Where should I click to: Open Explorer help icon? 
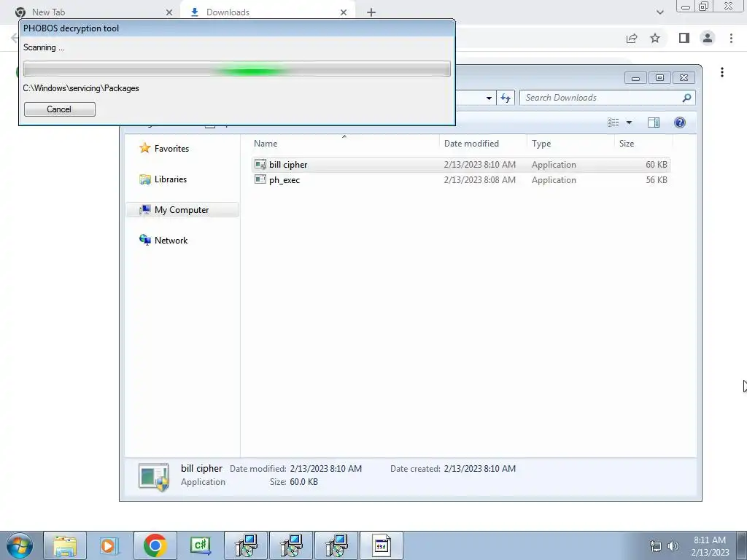[680, 122]
